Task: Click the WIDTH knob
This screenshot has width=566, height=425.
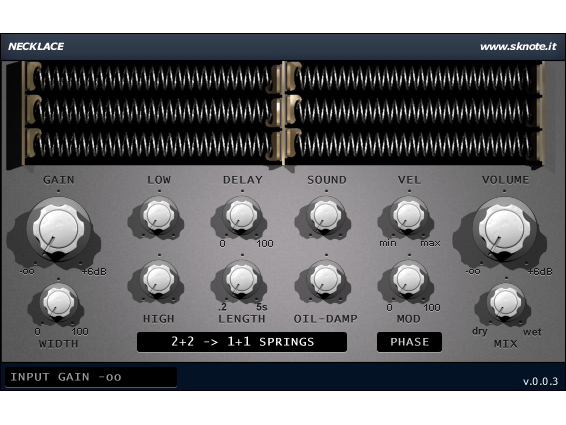Action: click(58, 302)
